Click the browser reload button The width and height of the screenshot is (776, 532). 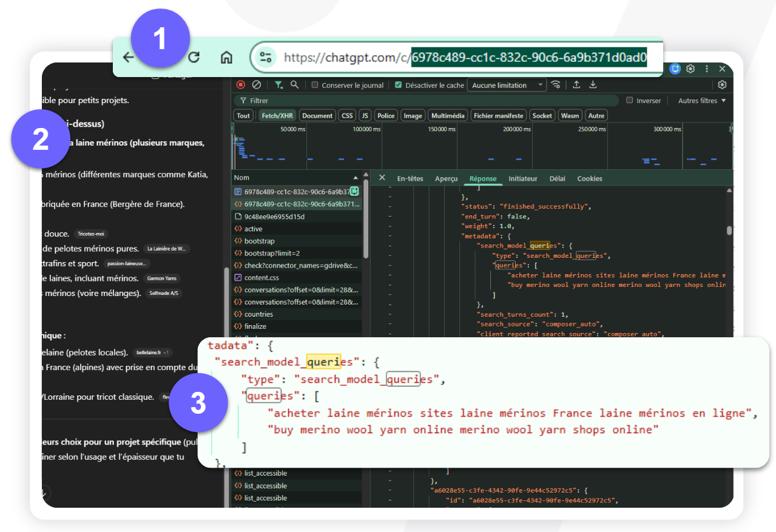[194, 57]
